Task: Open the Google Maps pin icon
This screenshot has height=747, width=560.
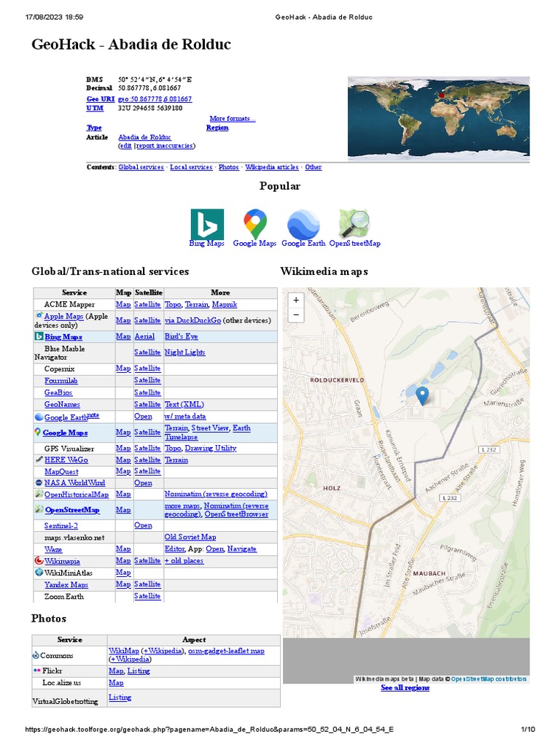Action: (254, 224)
